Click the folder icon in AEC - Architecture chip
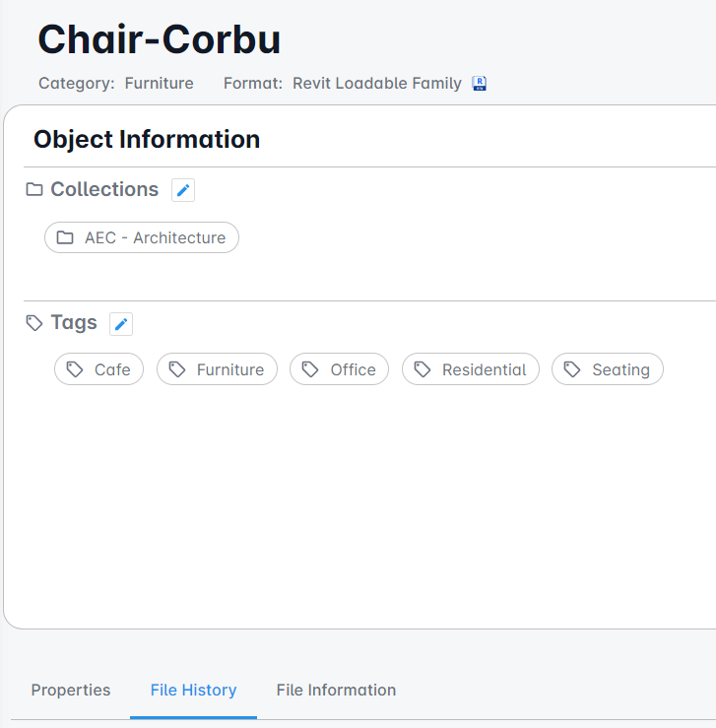Image resolution: width=716 pixels, height=728 pixels. [65, 237]
